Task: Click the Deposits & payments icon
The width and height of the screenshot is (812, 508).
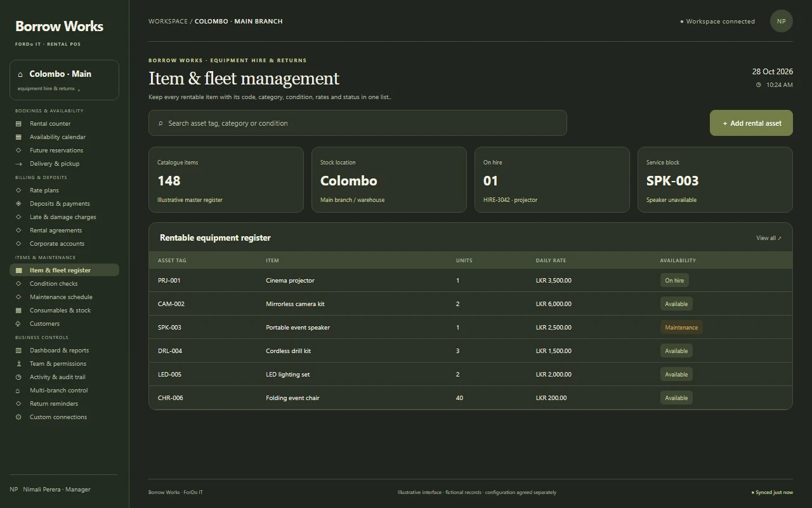Action: tap(18, 204)
